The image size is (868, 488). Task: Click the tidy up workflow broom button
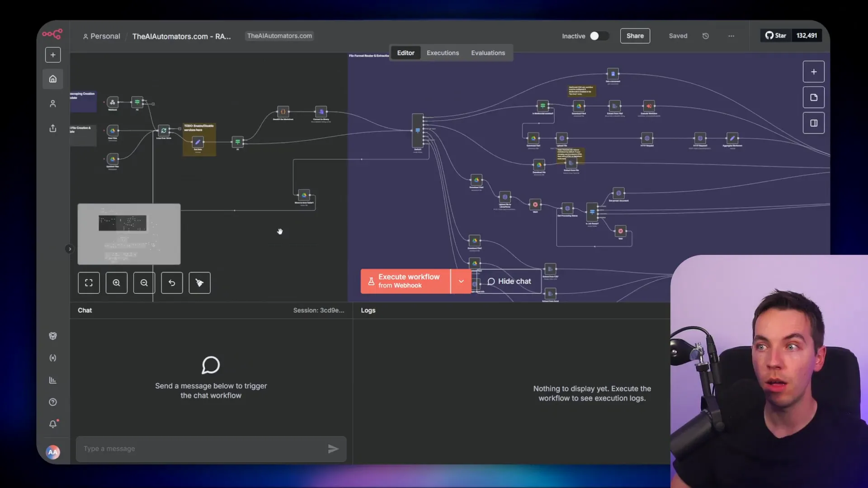[199, 283]
